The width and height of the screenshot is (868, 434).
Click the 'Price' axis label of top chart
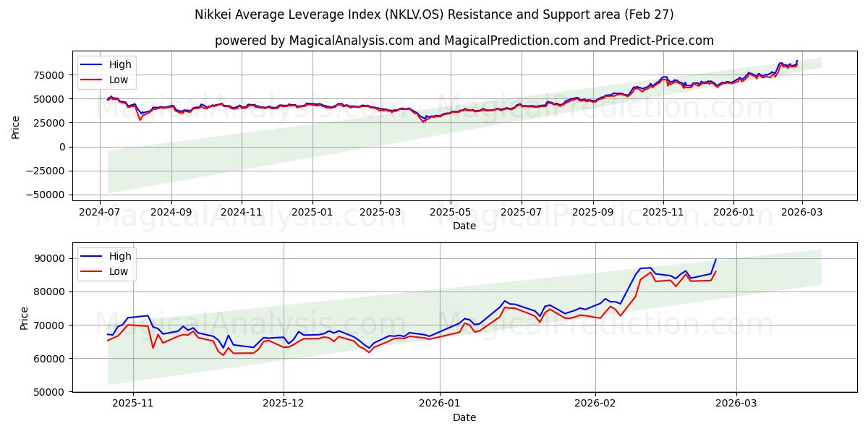tap(16, 127)
